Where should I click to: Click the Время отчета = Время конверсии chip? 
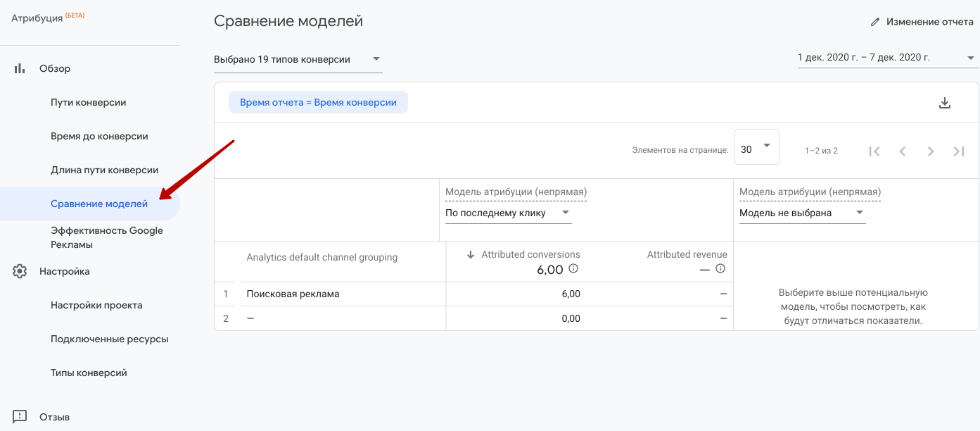[318, 102]
